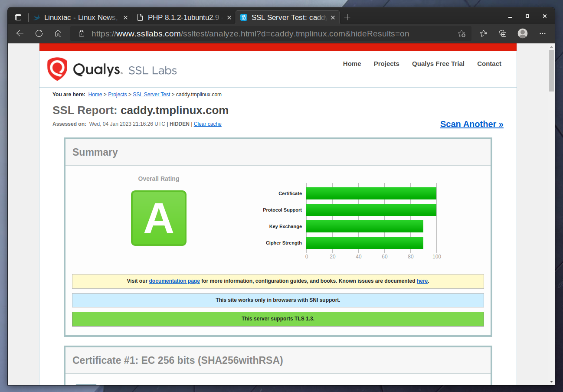Open the Qualys Free Trial page

tap(438, 64)
